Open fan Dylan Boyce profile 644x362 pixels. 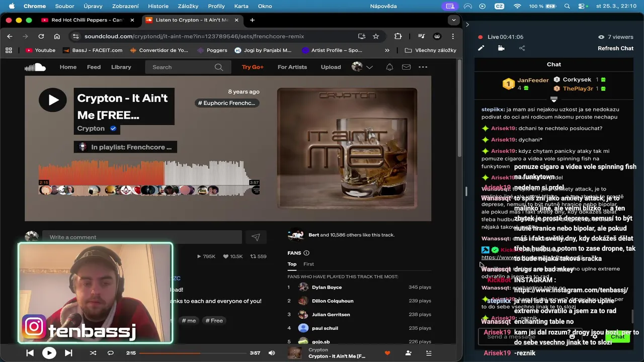click(x=327, y=287)
